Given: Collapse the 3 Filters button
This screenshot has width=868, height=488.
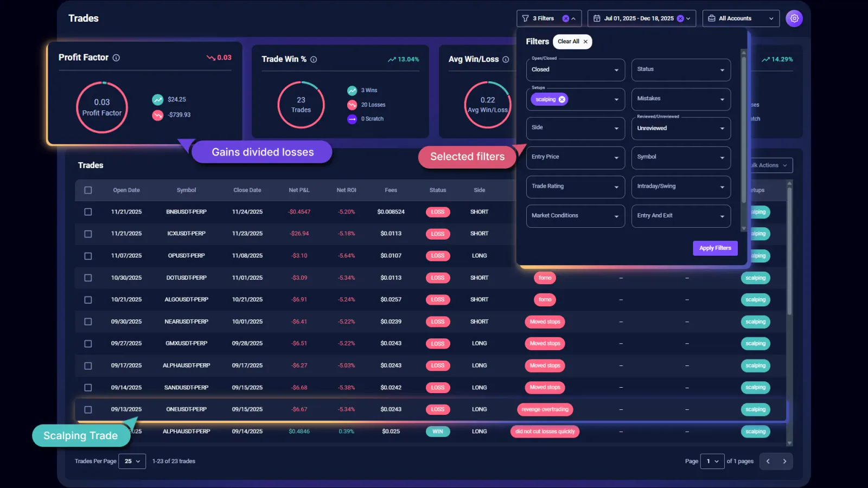Looking at the screenshot, I should 549,18.
